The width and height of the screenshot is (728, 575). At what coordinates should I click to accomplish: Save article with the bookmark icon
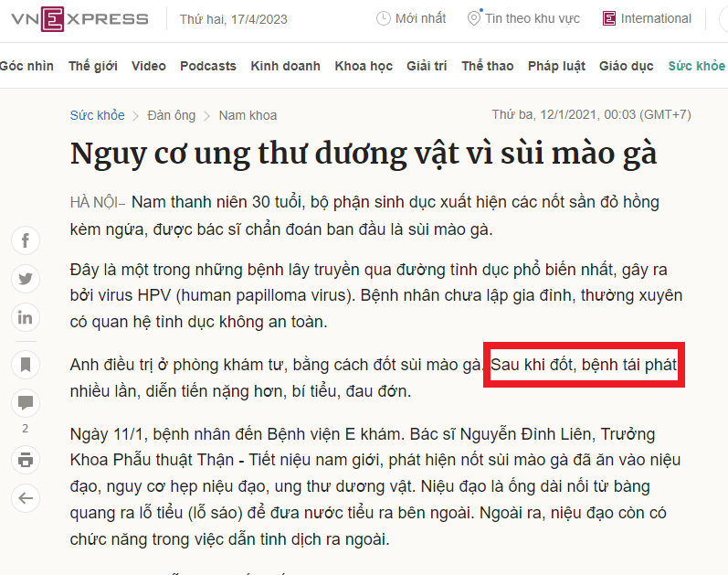click(26, 365)
